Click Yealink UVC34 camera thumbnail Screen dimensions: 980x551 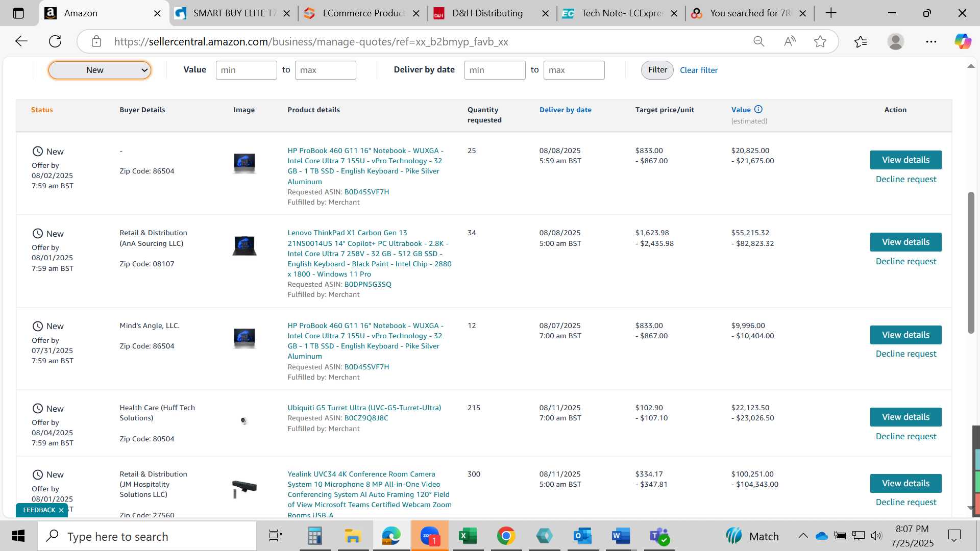pyautogui.click(x=244, y=488)
